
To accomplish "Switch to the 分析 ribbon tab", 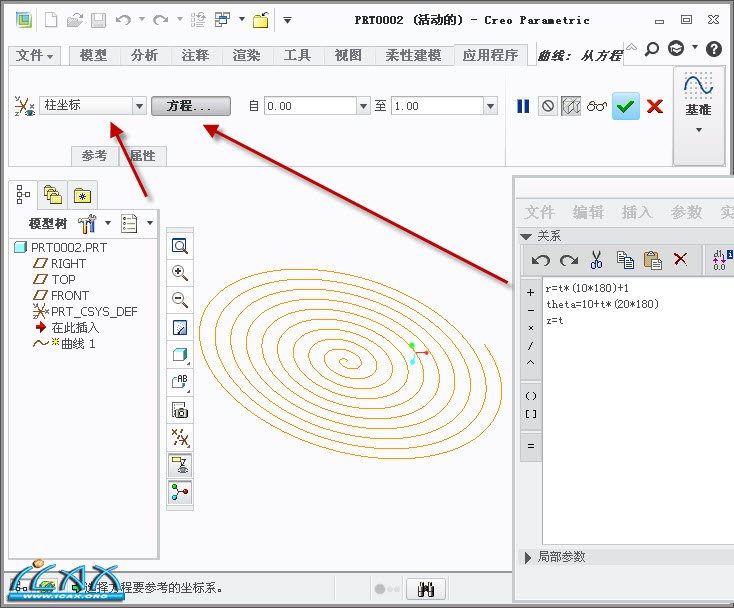I will tap(144, 55).
